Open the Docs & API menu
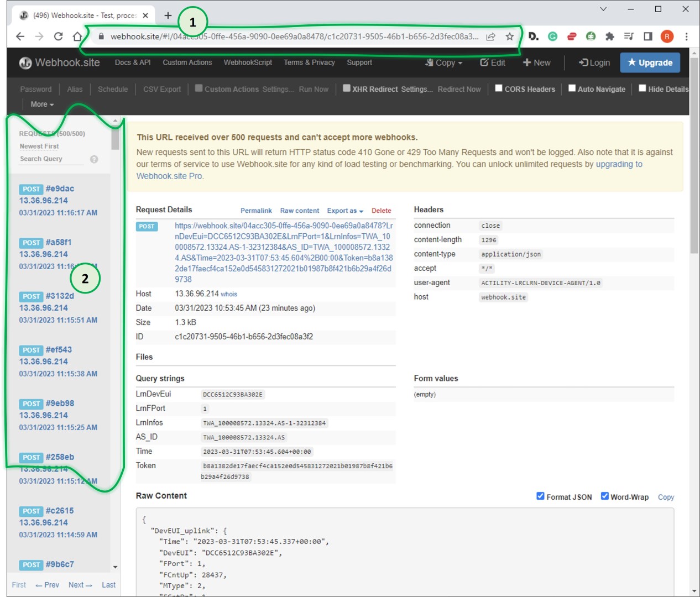The image size is (700, 597). [x=133, y=62]
